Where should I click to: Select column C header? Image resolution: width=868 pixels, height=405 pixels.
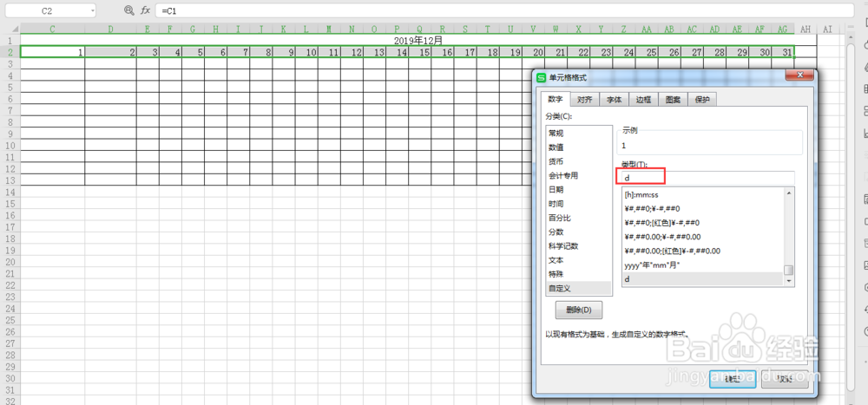coord(53,29)
